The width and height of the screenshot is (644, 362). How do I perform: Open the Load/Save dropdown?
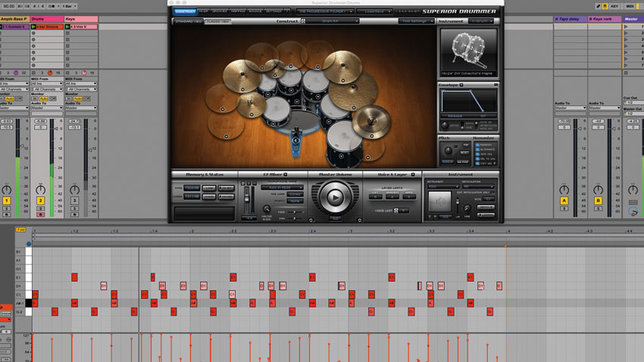coord(374,11)
